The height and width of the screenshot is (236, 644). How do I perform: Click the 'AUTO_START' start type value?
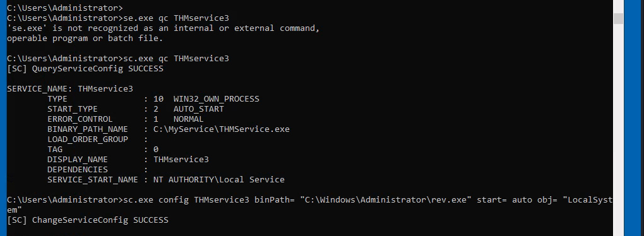pos(199,109)
